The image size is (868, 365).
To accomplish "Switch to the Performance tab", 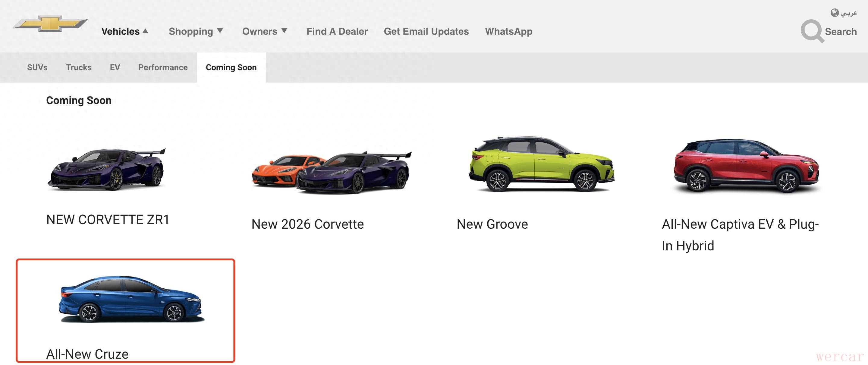I will click(163, 68).
